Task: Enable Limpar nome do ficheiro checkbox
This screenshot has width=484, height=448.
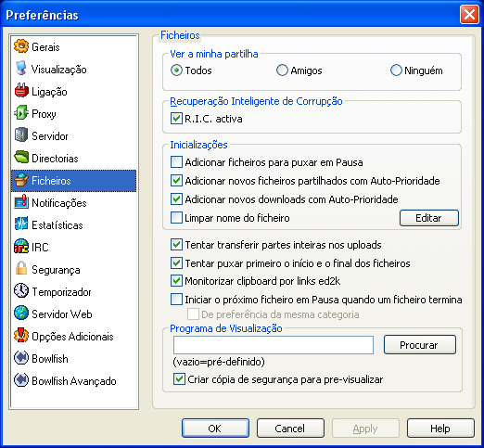Action: pyautogui.click(x=176, y=218)
